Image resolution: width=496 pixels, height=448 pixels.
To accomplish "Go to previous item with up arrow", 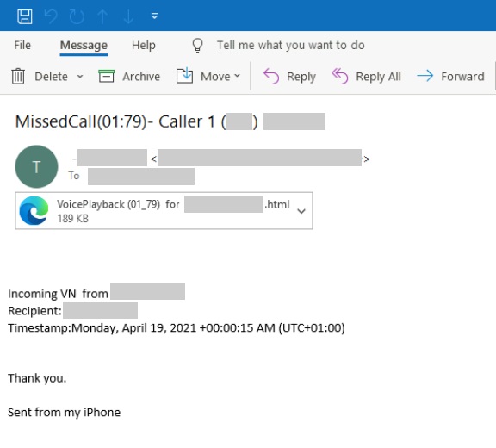I will tap(102, 16).
